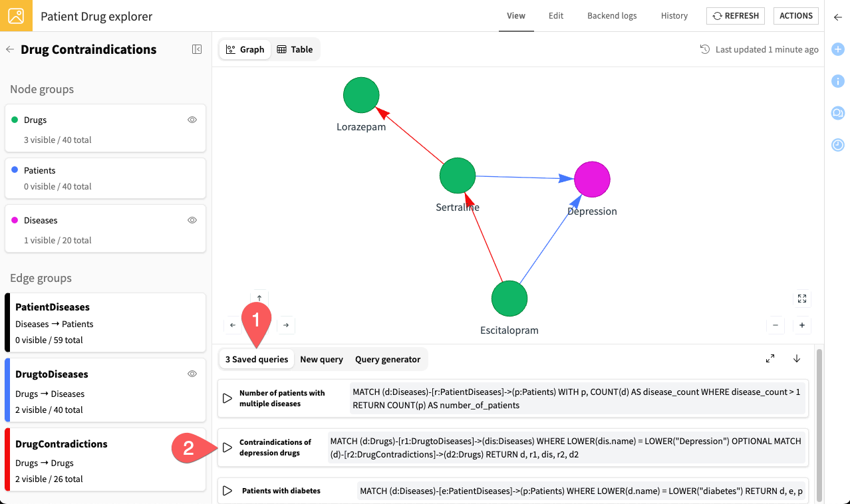Collapse the Drug Contraindications sidebar panel
The width and height of the screenshot is (850, 504).
(x=196, y=49)
